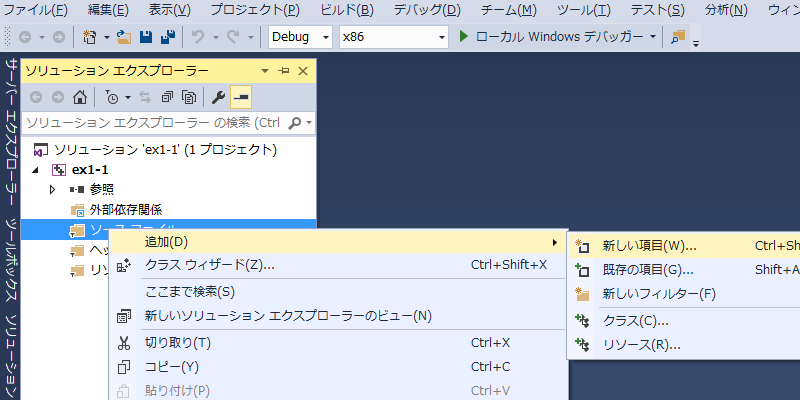
Task: Click the Show All Files icon
Action: click(189, 97)
